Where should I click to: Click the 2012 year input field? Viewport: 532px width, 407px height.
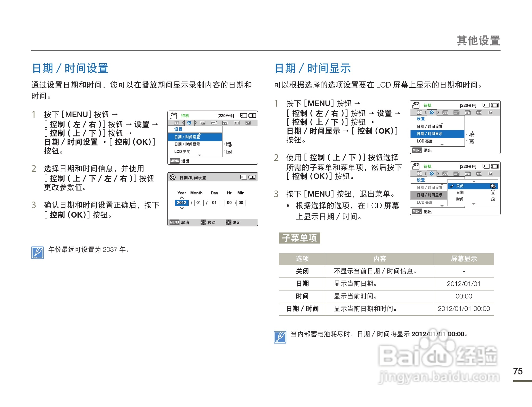tap(182, 202)
